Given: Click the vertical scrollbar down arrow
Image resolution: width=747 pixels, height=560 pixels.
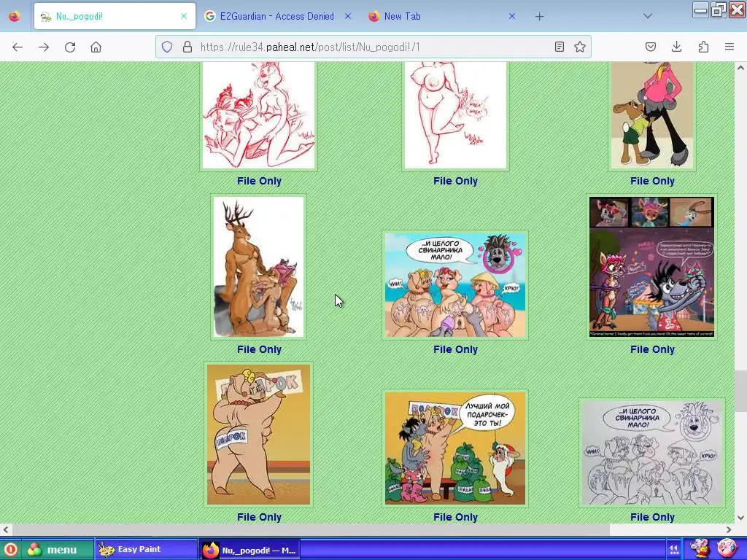Looking at the screenshot, I should pos(740,518).
